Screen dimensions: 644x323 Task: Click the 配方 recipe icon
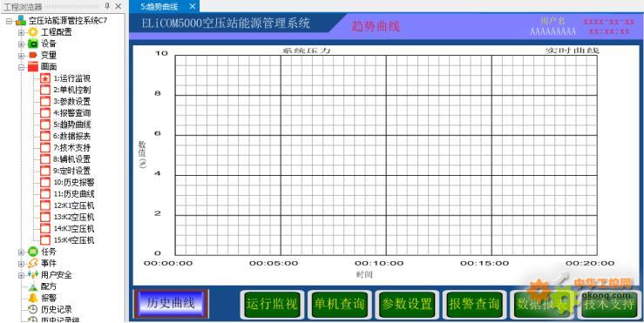[x=33, y=286]
